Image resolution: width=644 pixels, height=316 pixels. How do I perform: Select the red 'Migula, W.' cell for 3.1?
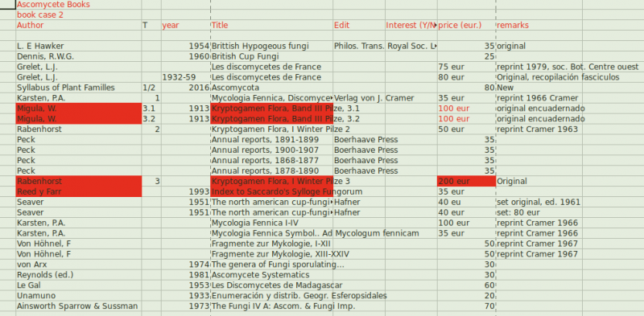(x=79, y=109)
